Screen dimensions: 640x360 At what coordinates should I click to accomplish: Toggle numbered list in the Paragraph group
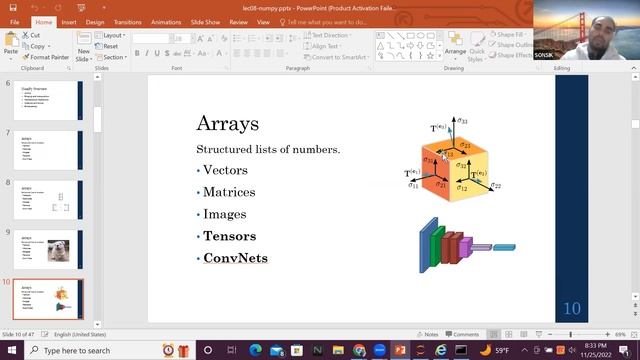[x=252, y=38]
